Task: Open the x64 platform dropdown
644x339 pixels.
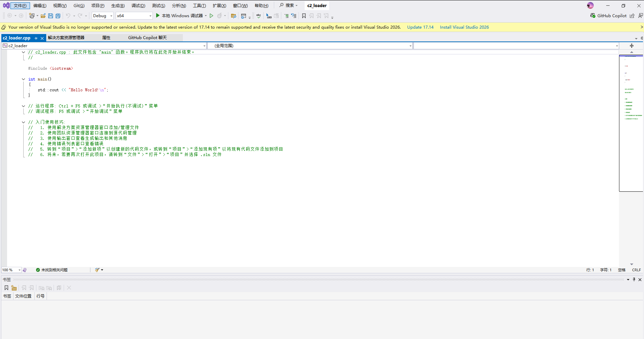Action: (134, 16)
